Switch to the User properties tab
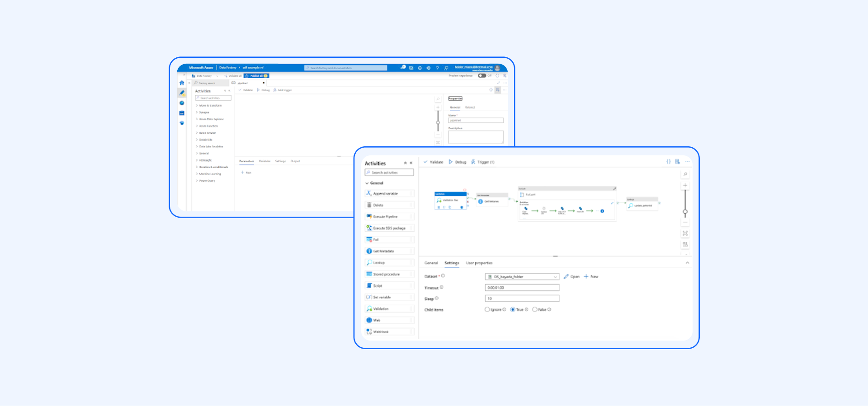 (479, 263)
